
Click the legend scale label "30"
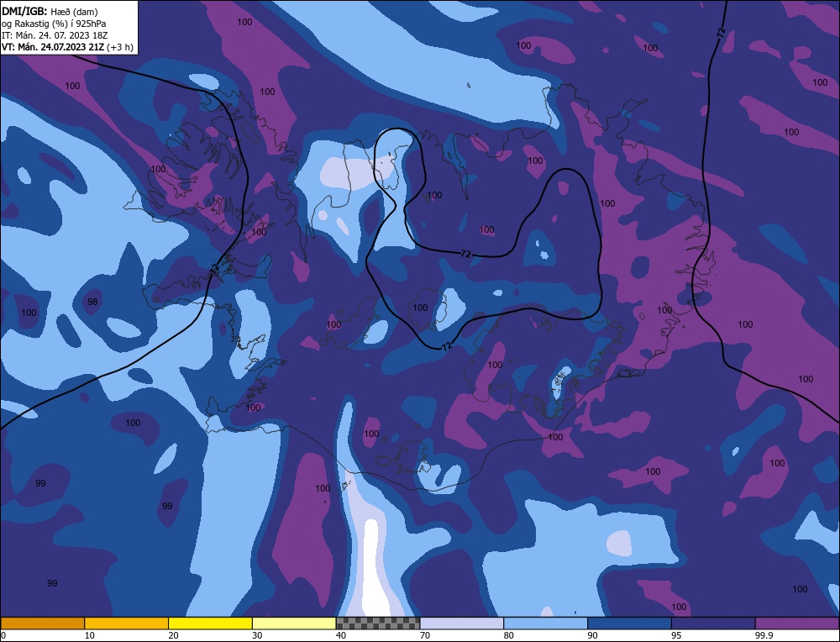pos(257,635)
